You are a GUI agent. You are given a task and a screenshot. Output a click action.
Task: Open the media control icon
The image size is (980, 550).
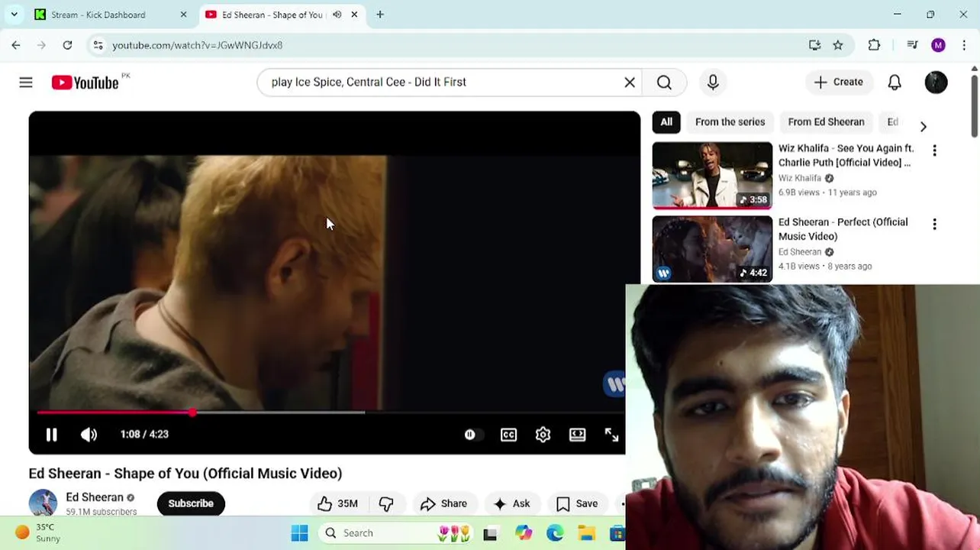912,45
